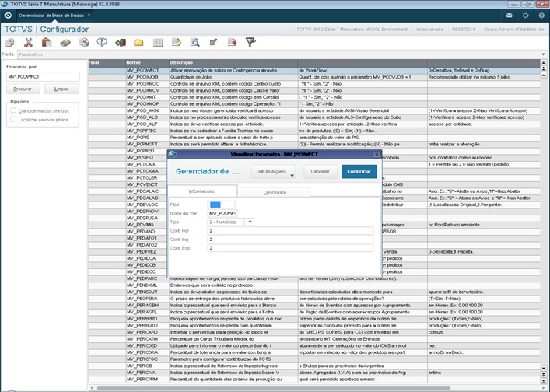
Task: Open the settings gear icon in top bar
Action: 525,16
